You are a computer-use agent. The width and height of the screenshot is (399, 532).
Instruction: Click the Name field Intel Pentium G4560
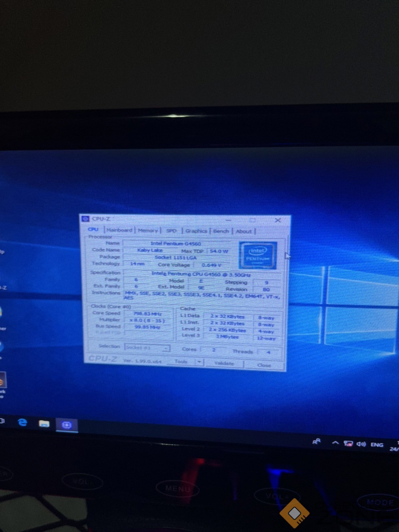pyautogui.click(x=176, y=243)
